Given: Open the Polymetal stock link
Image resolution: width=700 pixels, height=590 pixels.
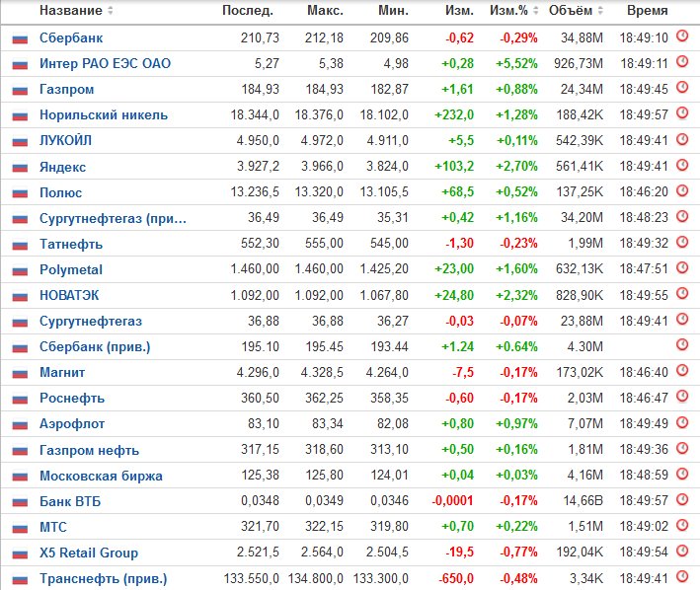Looking at the screenshot, I should point(71,269).
